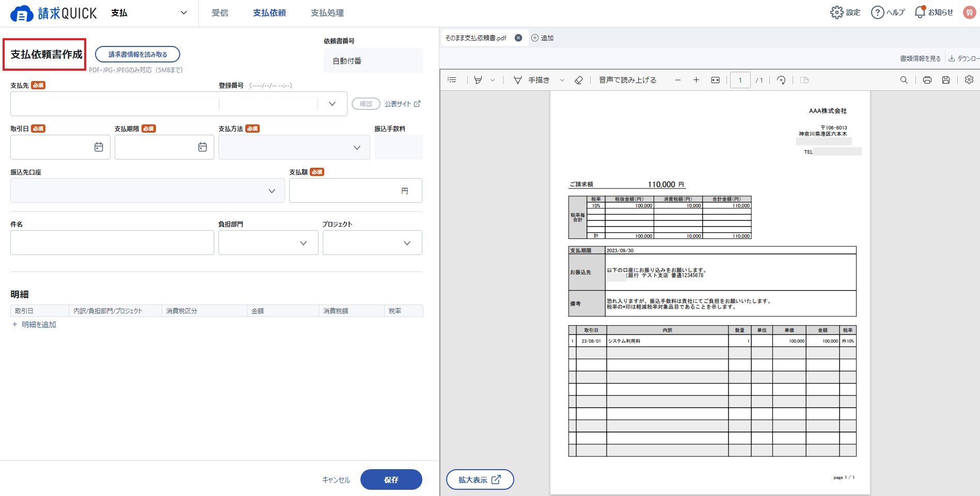Focus the 登録番号 input field
Viewport: 980px width, 496px height.
(268, 104)
